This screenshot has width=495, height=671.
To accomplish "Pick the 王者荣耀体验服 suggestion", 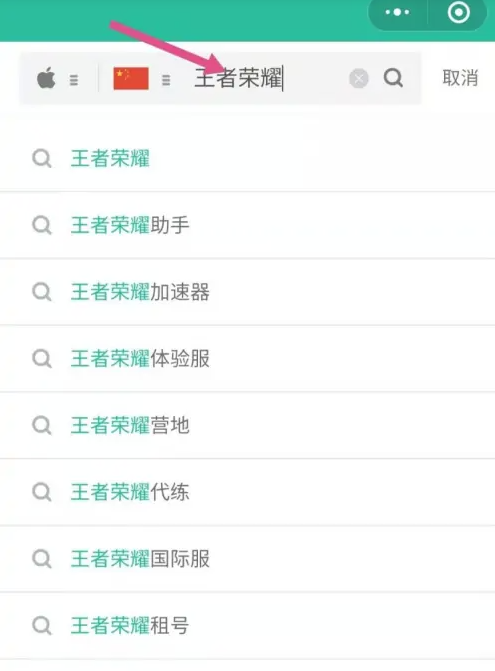I will 247,359.
